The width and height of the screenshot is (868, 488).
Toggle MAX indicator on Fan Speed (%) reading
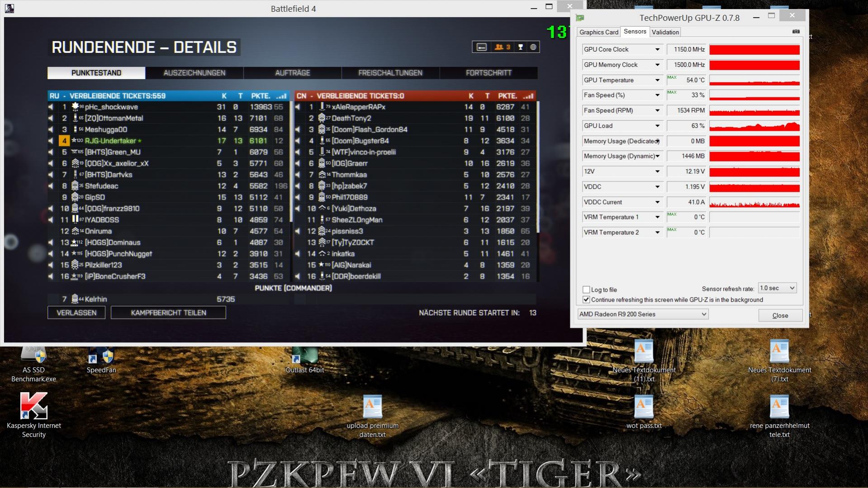point(672,93)
